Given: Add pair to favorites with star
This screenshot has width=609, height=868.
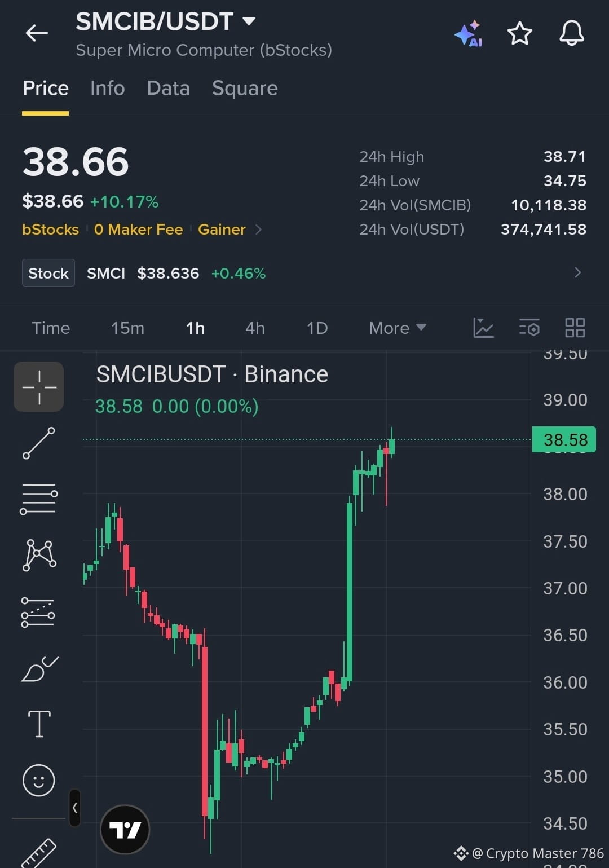Looking at the screenshot, I should [520, 33].
